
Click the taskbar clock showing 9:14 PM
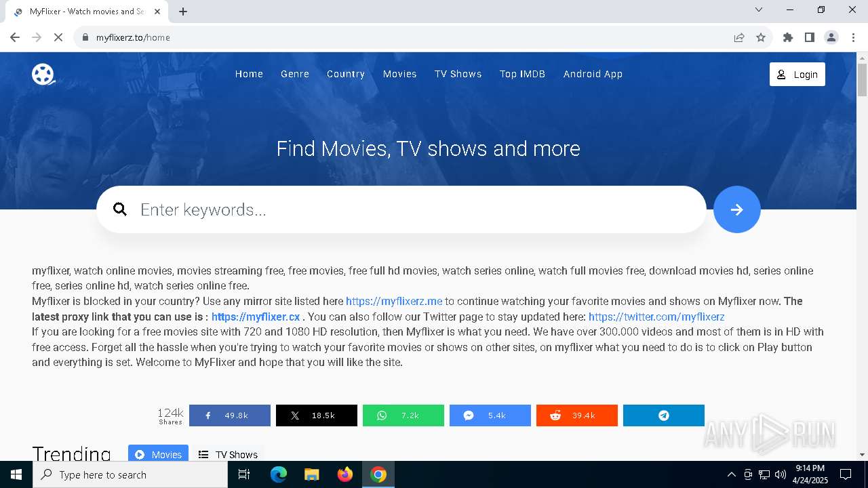tap(810, 474)
